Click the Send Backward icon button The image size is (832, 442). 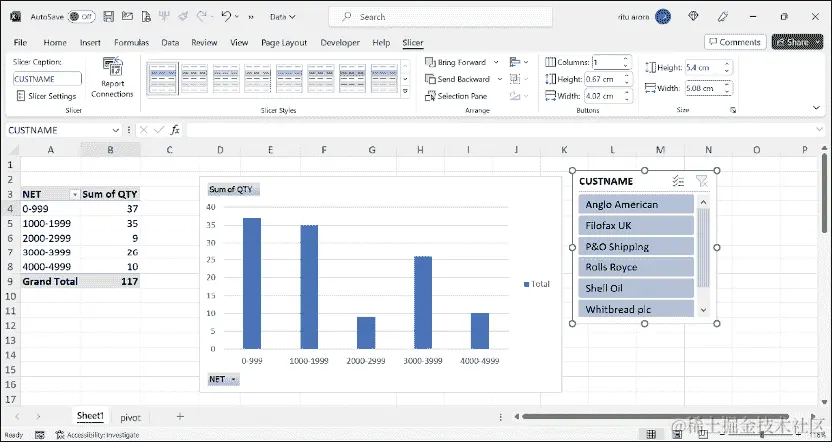430,79
